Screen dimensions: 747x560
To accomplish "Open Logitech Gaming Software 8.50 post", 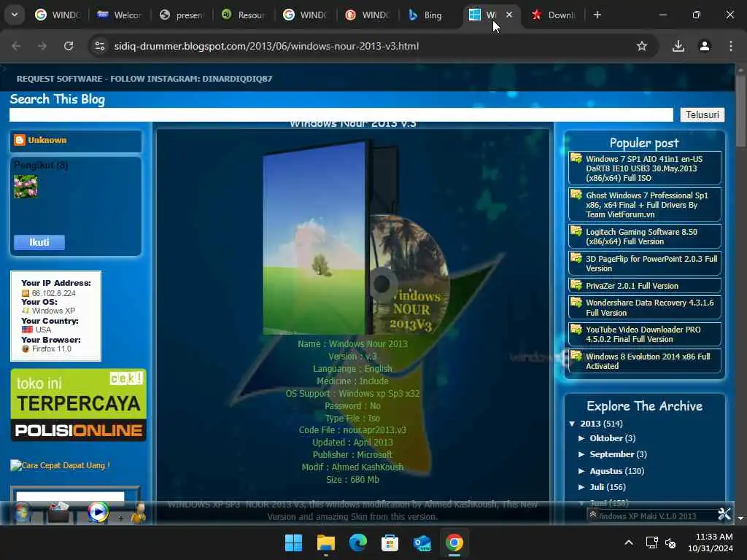I will pyautogui.click(x=641, y=237).
